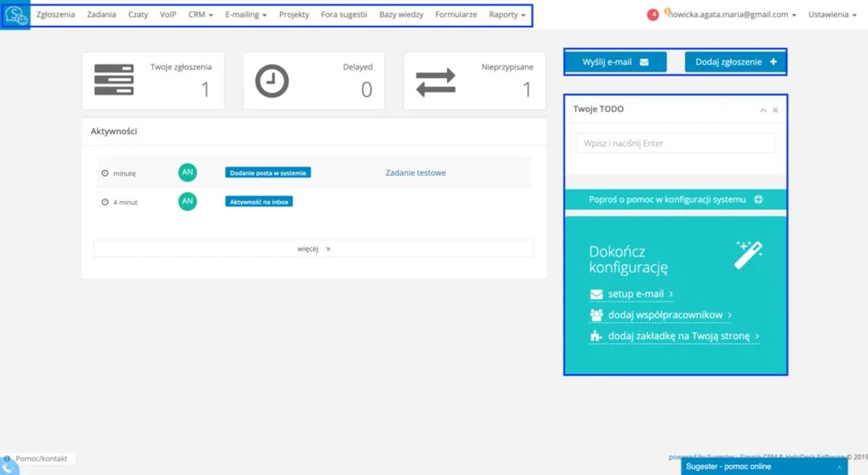Open the Projekty menu item
Image resolution: width=868 pixels, height=475 pixels.
click(x=294, y=14)
